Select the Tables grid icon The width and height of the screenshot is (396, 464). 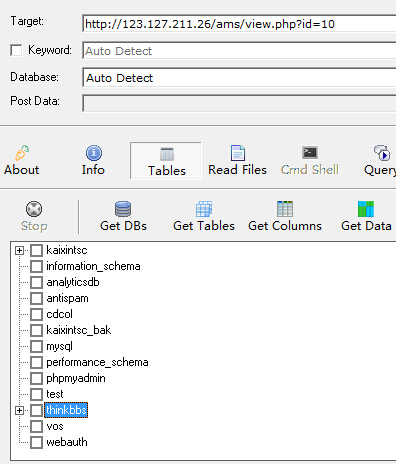coord(167,154)
